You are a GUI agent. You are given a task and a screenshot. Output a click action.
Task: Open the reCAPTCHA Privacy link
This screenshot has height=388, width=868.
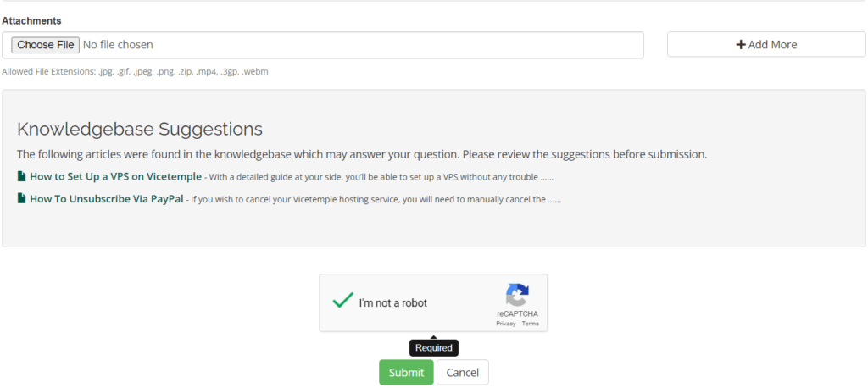tap(506, 324)
